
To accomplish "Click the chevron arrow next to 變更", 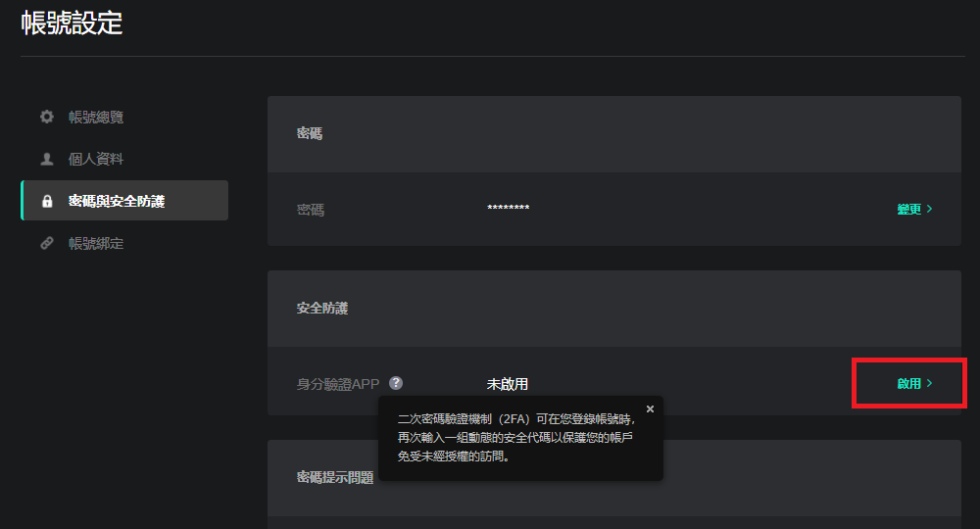I will pos(929,210).
